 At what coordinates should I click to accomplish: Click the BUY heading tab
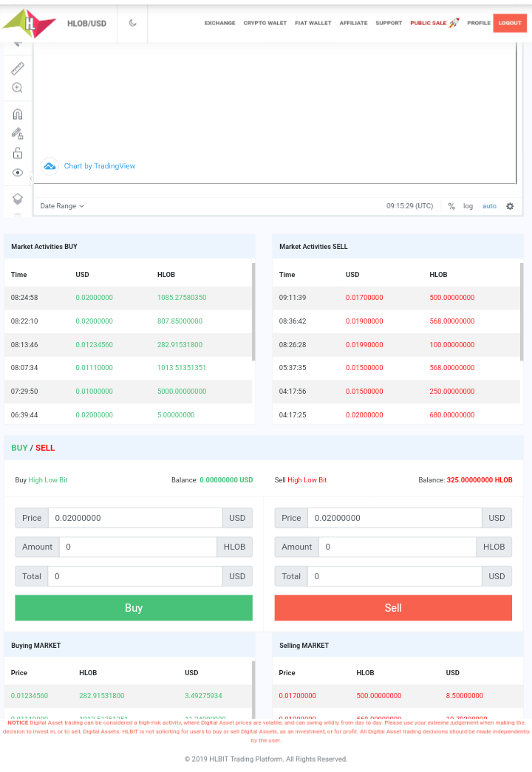pyautogui.click(x=19, y=448)
